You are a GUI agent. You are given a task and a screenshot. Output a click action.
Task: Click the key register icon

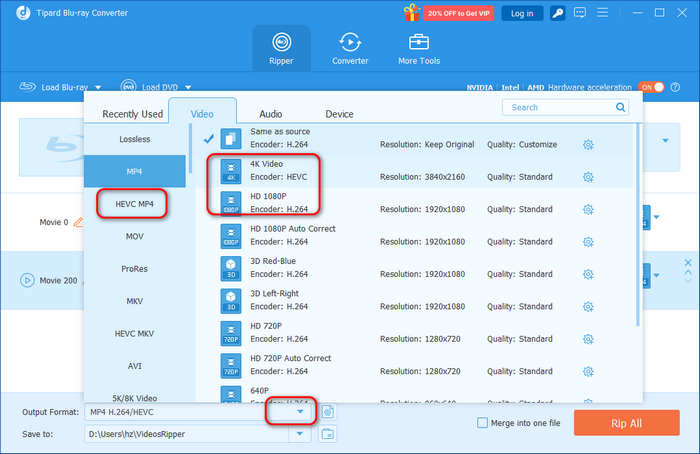point(557,13)
